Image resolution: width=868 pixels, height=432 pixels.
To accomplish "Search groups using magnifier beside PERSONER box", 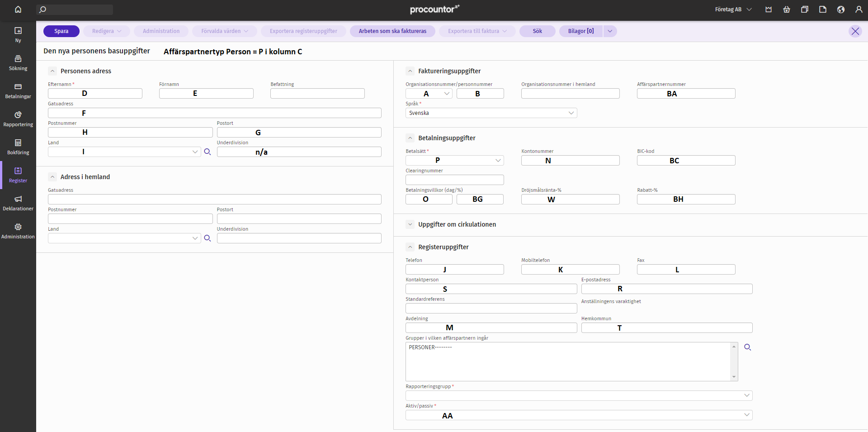I will pos(747,347).
